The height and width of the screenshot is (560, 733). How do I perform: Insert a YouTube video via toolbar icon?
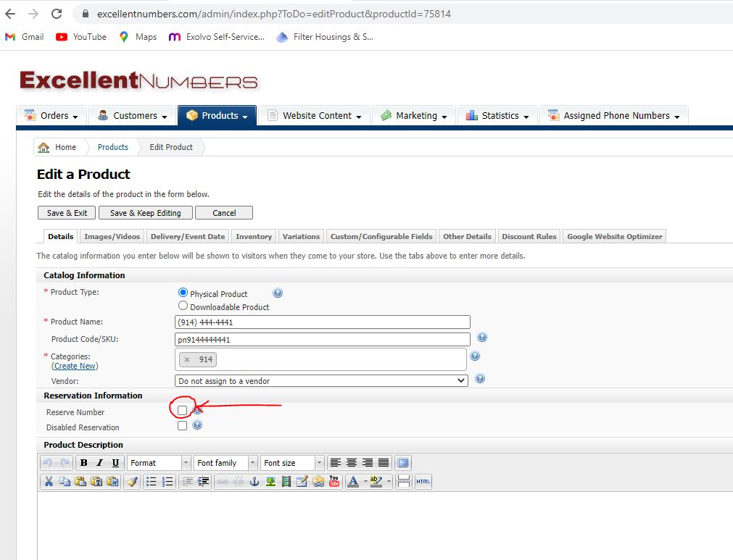pos(334,482)
